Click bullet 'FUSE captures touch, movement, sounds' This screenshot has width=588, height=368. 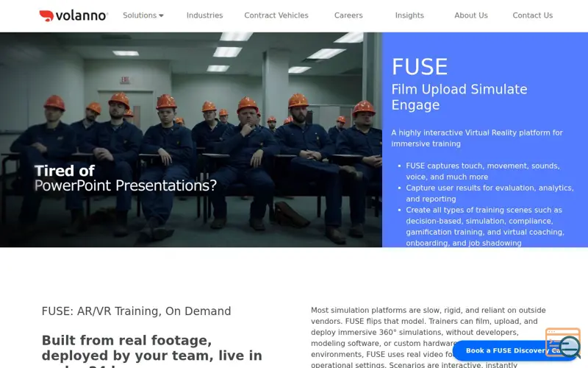pyautogui.click(x=483, y=171)
